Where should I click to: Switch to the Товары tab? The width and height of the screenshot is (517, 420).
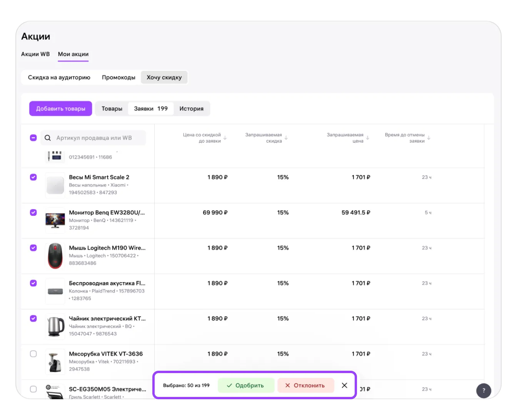pyautogui.click(x=112, y=109)
